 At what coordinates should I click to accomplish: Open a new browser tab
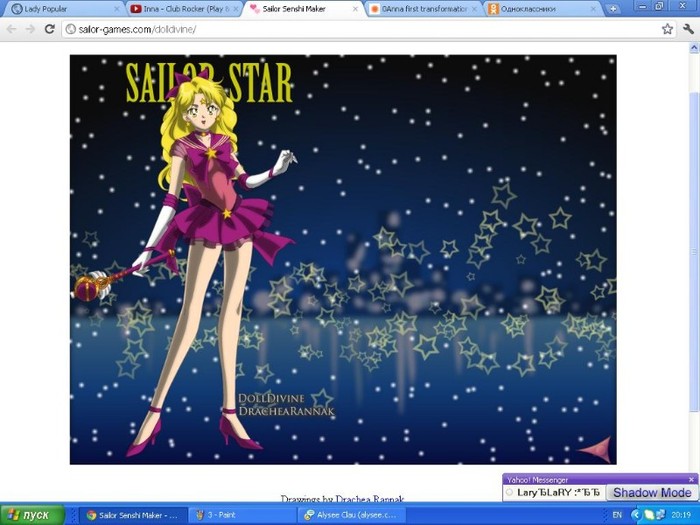click(612, 9)
